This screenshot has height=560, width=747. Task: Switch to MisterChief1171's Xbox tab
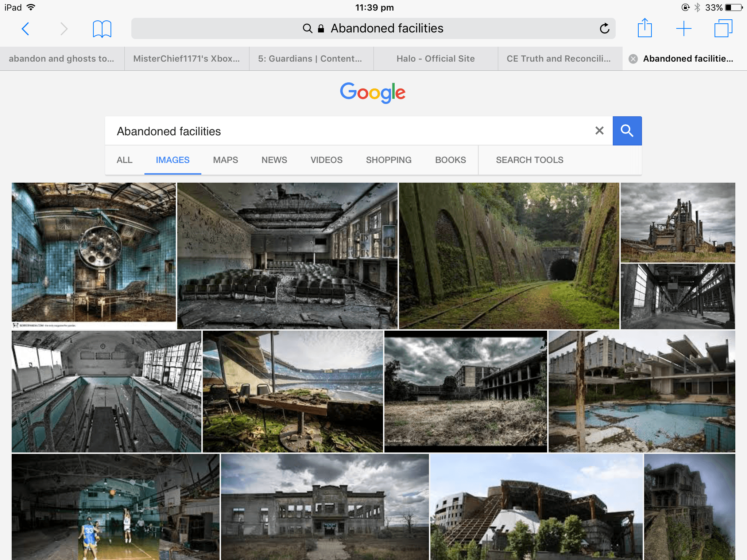tap(186, 59)
